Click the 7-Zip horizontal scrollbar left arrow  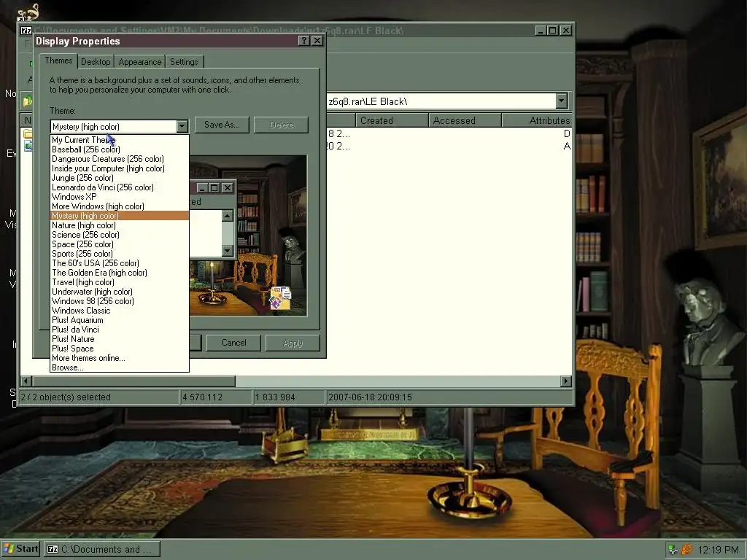[x=26, y=381]
